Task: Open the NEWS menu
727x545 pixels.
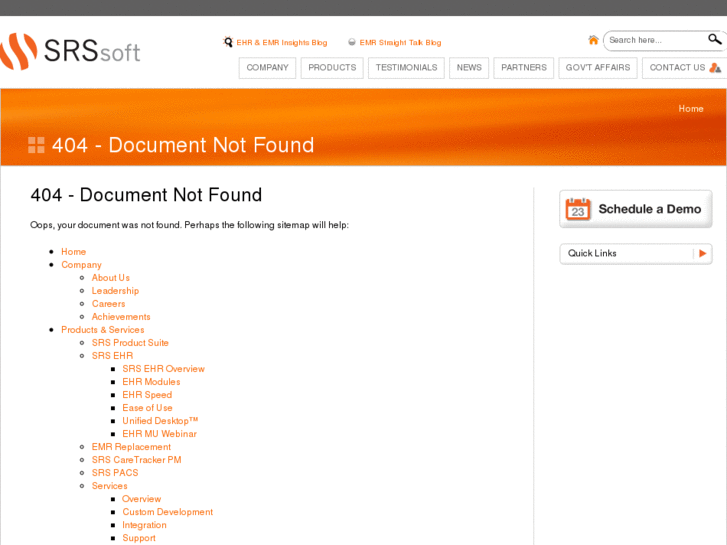Action: pyautogui.click(x=469, y=68)
